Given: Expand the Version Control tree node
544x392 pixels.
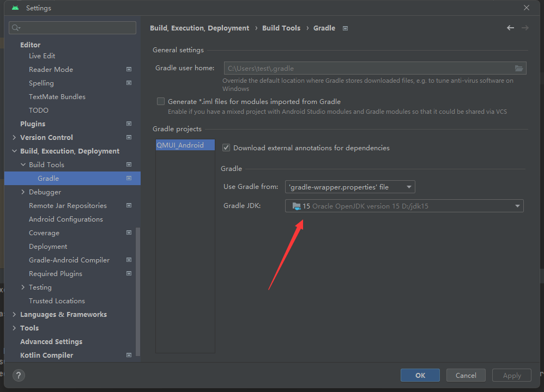Looking at the screenshot, I should point(14,137).
